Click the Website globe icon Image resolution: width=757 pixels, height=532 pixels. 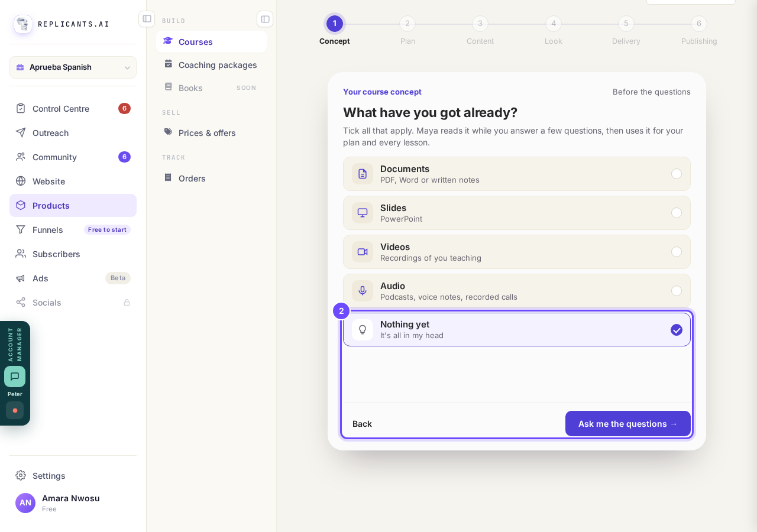(x=21, y=181)
